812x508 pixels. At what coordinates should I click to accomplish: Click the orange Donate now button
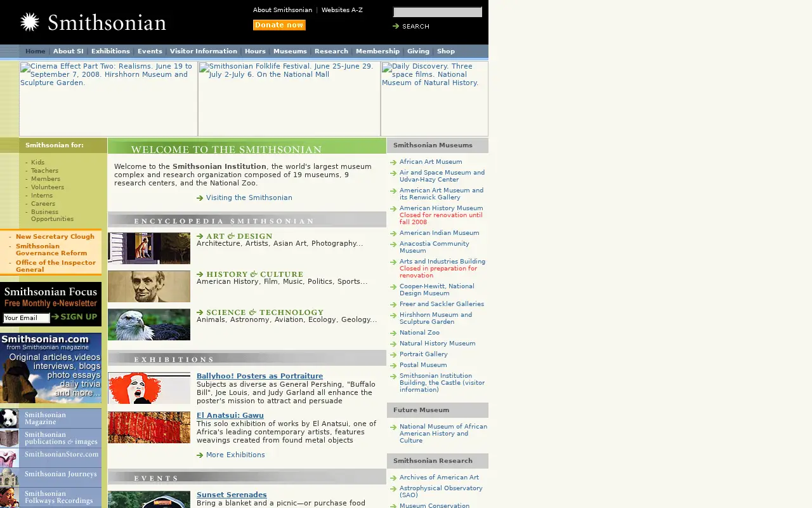279,25
